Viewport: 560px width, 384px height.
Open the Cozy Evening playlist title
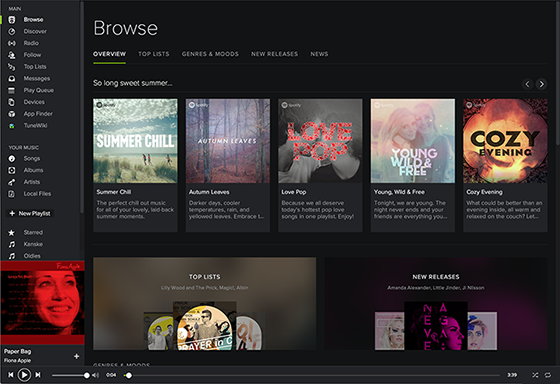(484, 192)
